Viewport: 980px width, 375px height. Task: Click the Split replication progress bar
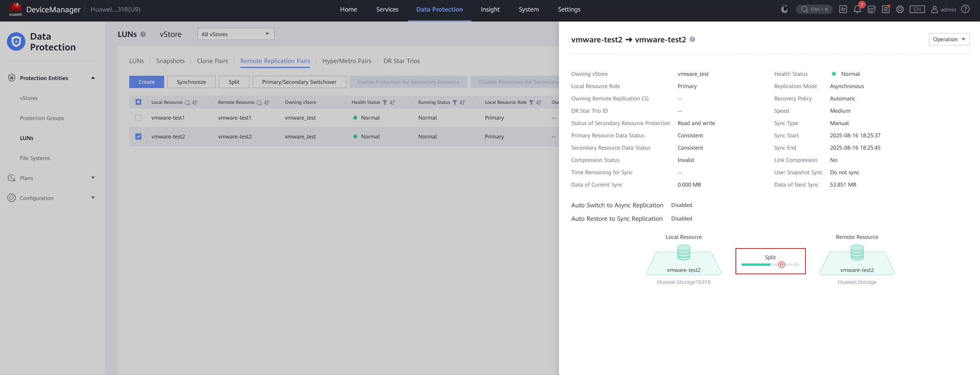(770, 265)
